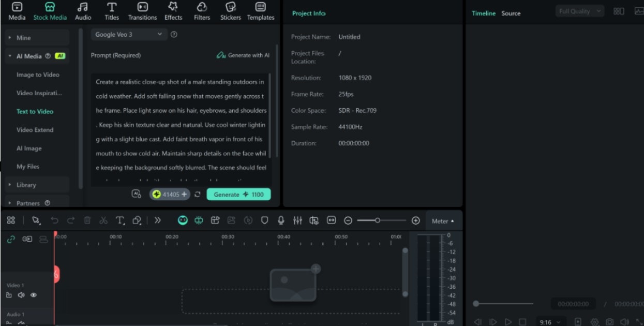Viewport: 644px width, 326px height.
Task: Open the Full Quality dropdown
Action: coord(580,11)
